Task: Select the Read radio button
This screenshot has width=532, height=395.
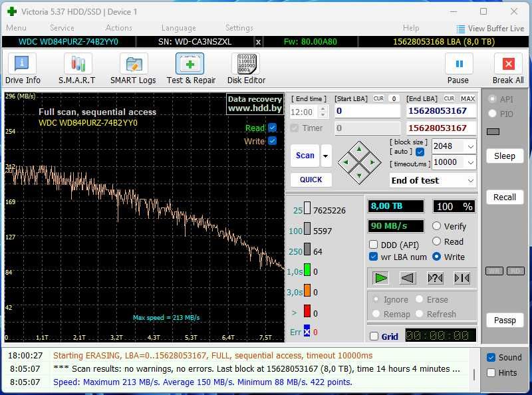Action: [x=437, y=241]
